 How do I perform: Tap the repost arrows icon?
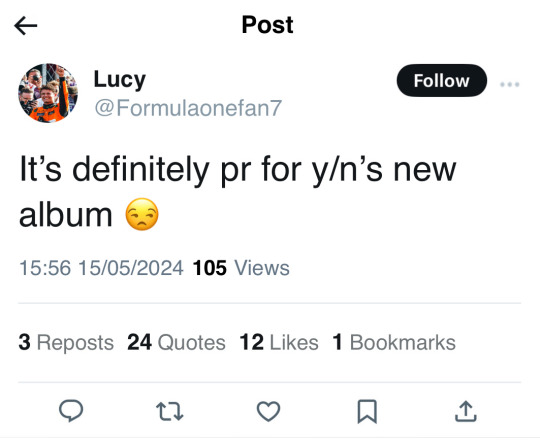[169, 411]
